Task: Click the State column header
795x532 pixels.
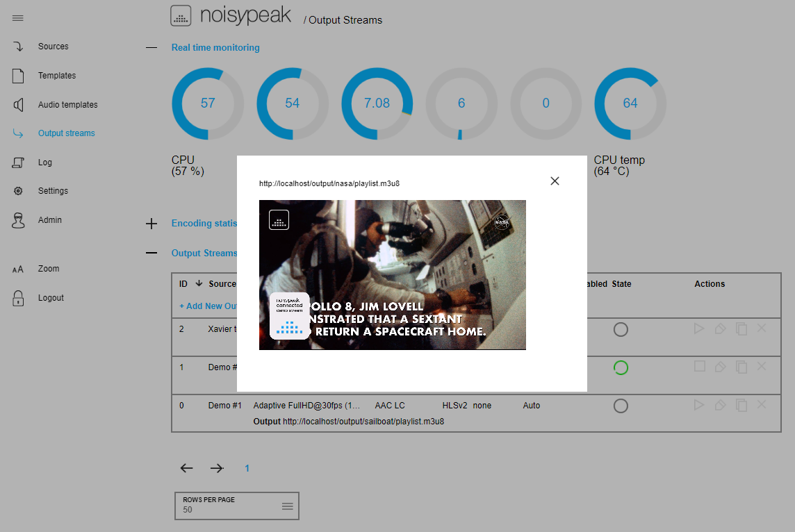Action: click(x=621, y=284)
